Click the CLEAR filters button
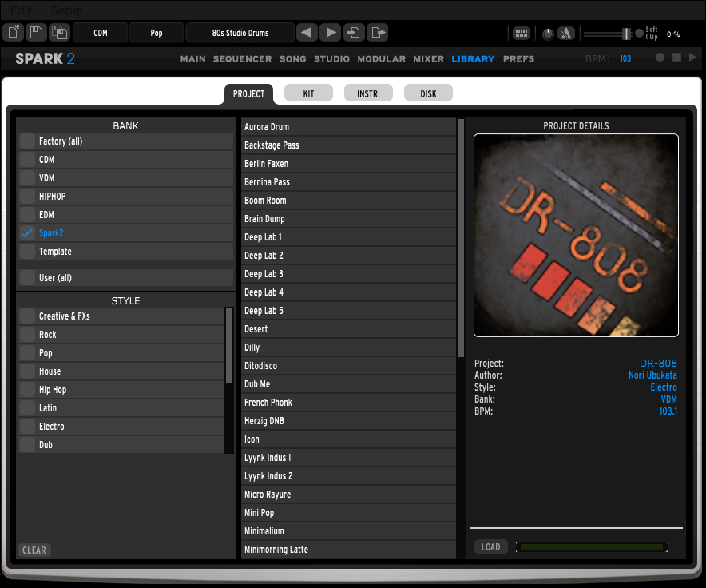706x588 pixels. click(34, 550)
